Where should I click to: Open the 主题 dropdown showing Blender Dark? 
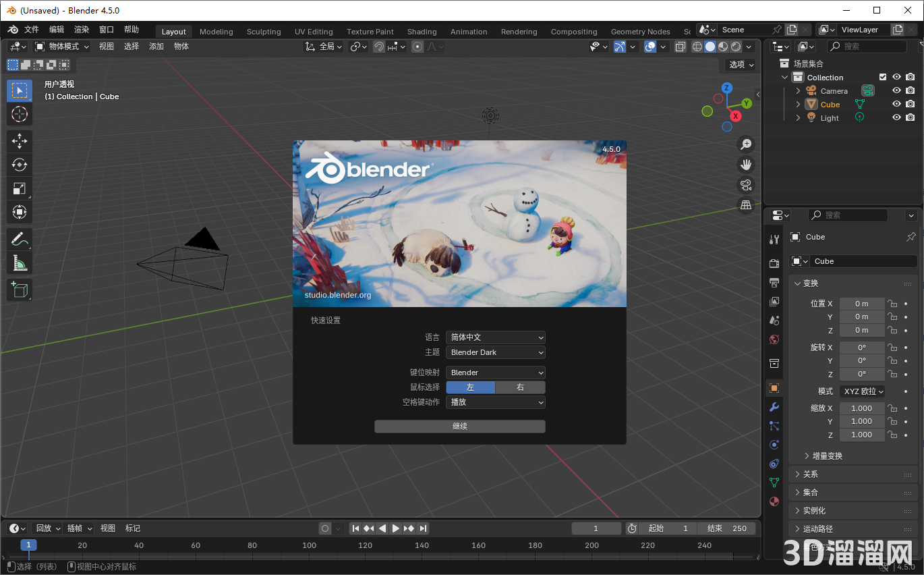(496, 352)
